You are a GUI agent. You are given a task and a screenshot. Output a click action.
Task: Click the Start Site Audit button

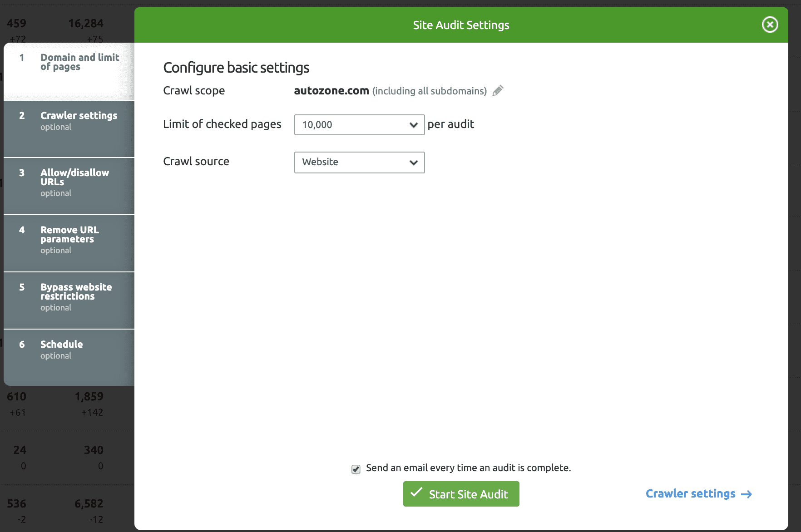461,493
